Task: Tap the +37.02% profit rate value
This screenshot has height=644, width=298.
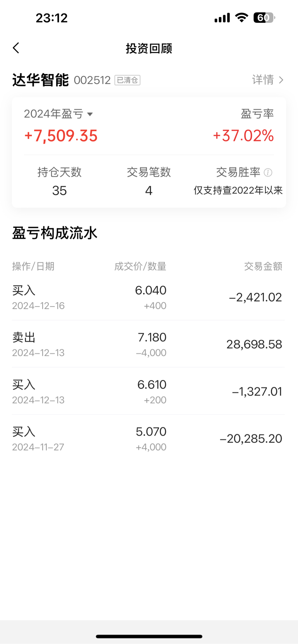Action: [x=243, y=136]
